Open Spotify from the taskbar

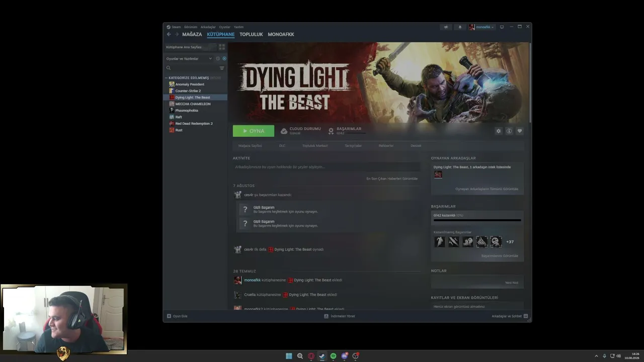click(333, 356)
